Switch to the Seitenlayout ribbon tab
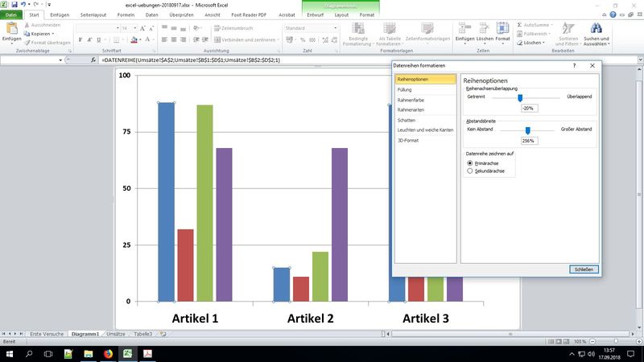This screenshot has height=362, width=644. pos(93,14)
